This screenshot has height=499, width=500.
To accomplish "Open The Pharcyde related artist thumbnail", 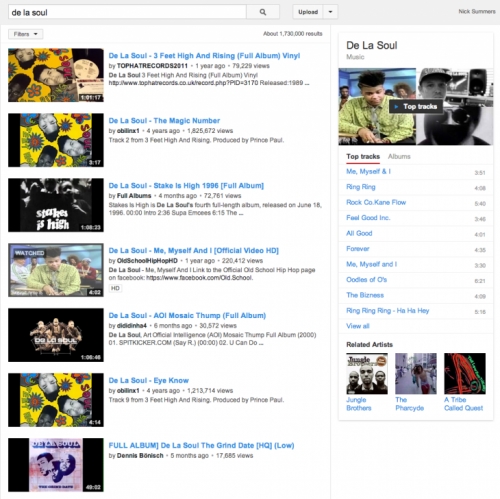I will [x=416, y=374].
